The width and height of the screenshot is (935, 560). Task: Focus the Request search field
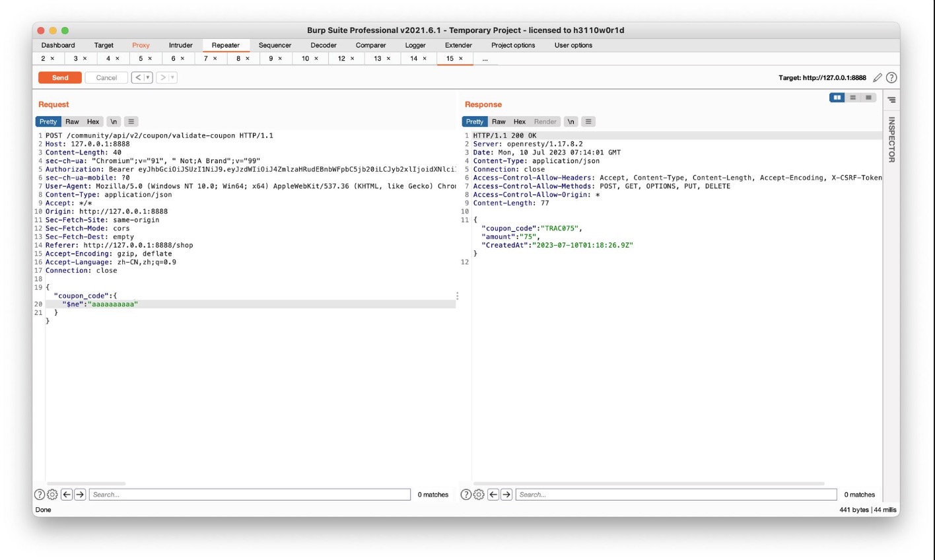click(x=250, y=495)
